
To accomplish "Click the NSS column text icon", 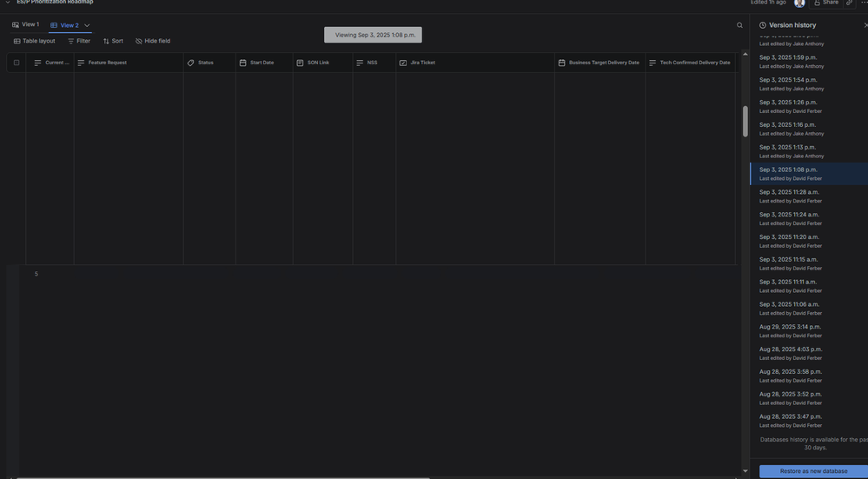I will 360,63.
